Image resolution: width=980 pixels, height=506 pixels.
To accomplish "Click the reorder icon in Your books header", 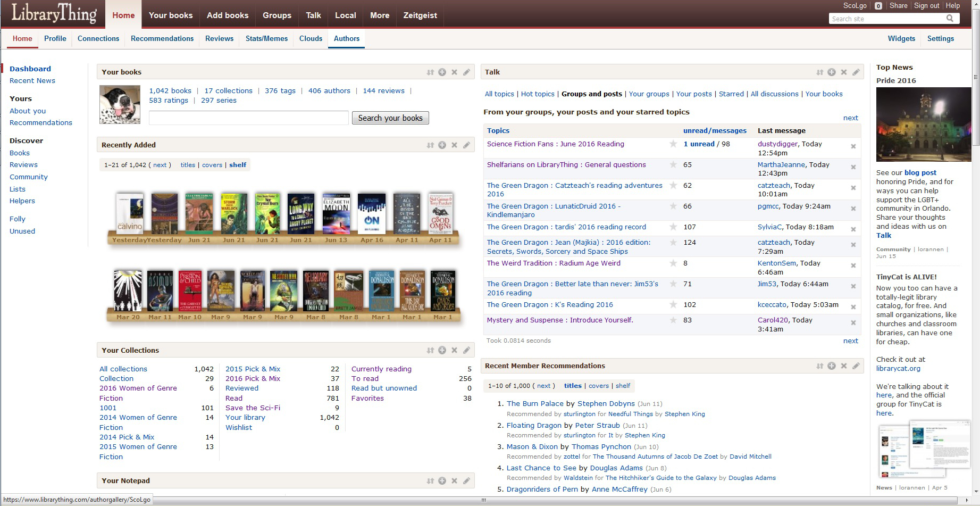I will (x=430, y=72).
